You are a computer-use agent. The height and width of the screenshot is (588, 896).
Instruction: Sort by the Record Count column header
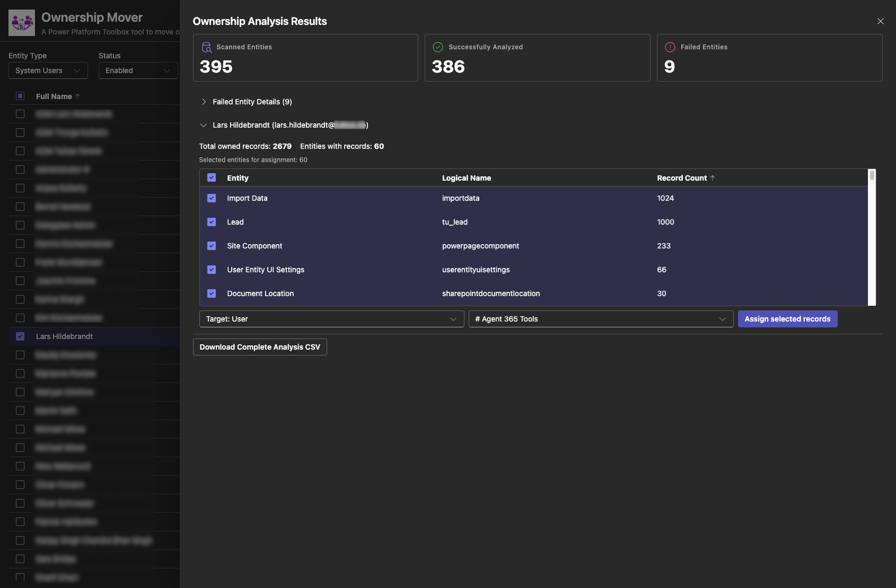click(x=682, y=178)
